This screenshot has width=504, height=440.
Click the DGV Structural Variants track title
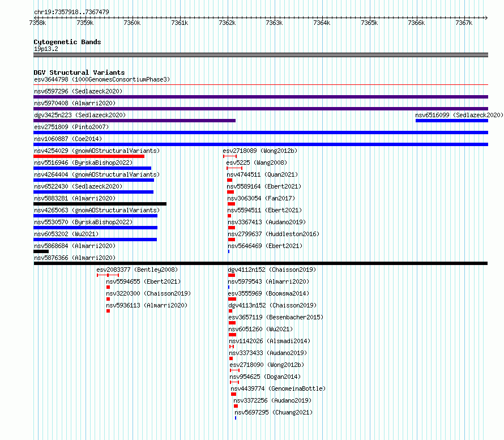click(x=79, y=72)
